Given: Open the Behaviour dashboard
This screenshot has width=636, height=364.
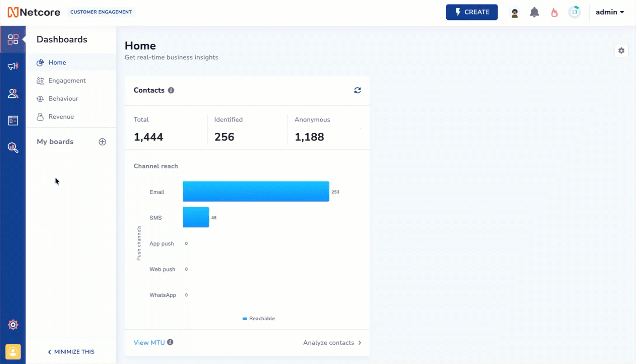Looking at the screenshot, I should (x=63, y=98).
